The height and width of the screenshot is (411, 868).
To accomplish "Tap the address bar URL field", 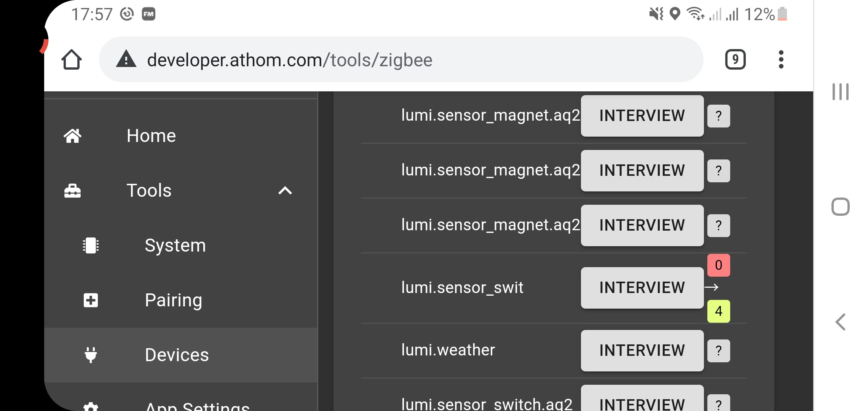I will pyautogui.click(x=381, y=60).
